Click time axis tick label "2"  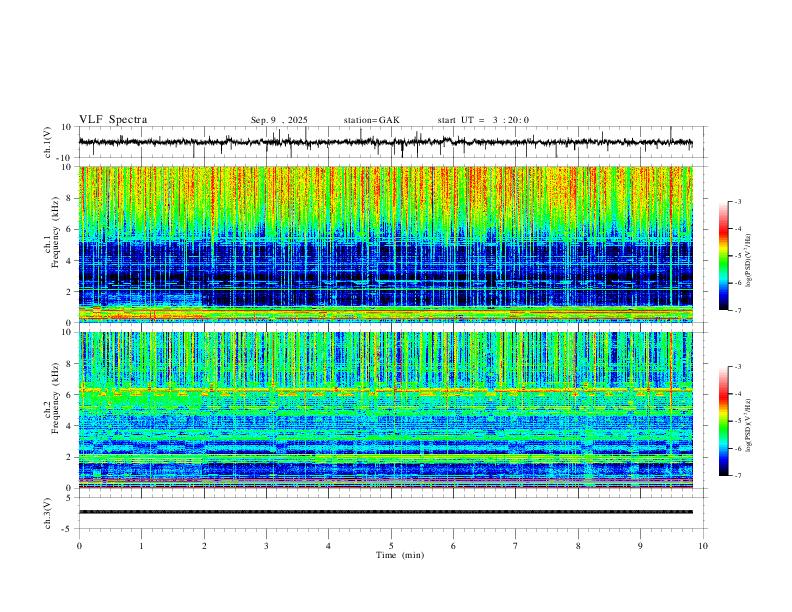pos(204,546)
